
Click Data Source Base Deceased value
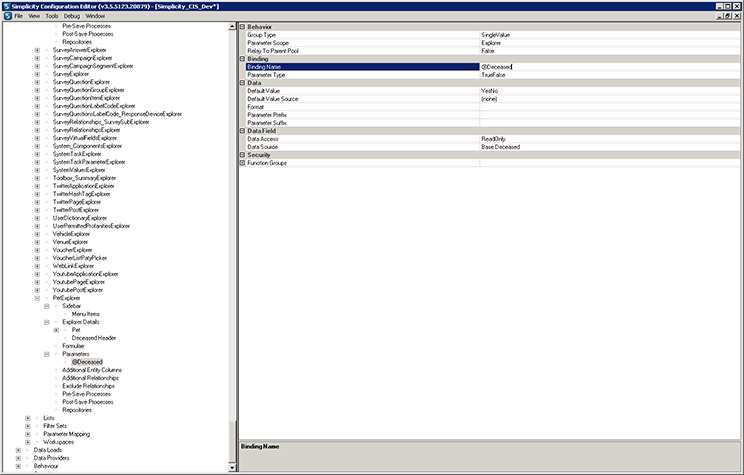point(609,147)
